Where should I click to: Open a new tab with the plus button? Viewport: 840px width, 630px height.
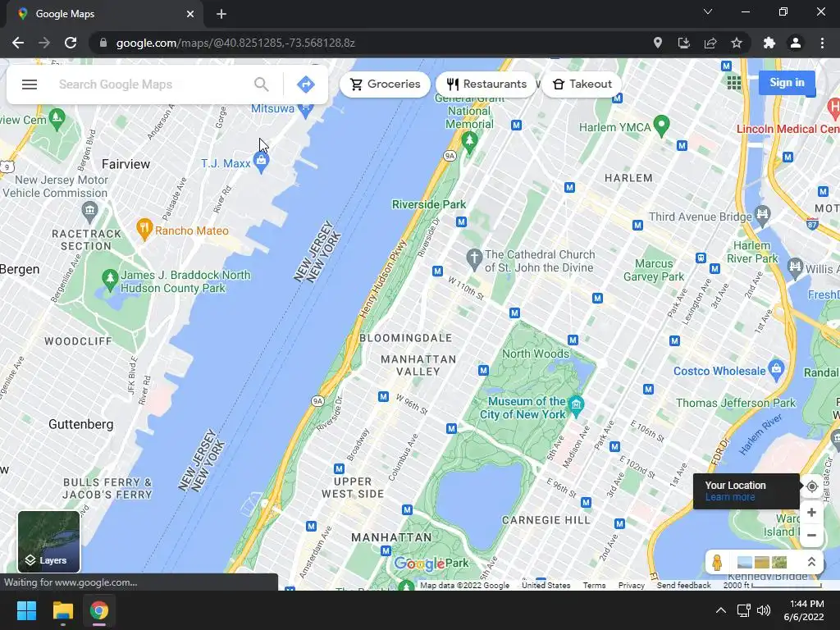pos(221,14)
